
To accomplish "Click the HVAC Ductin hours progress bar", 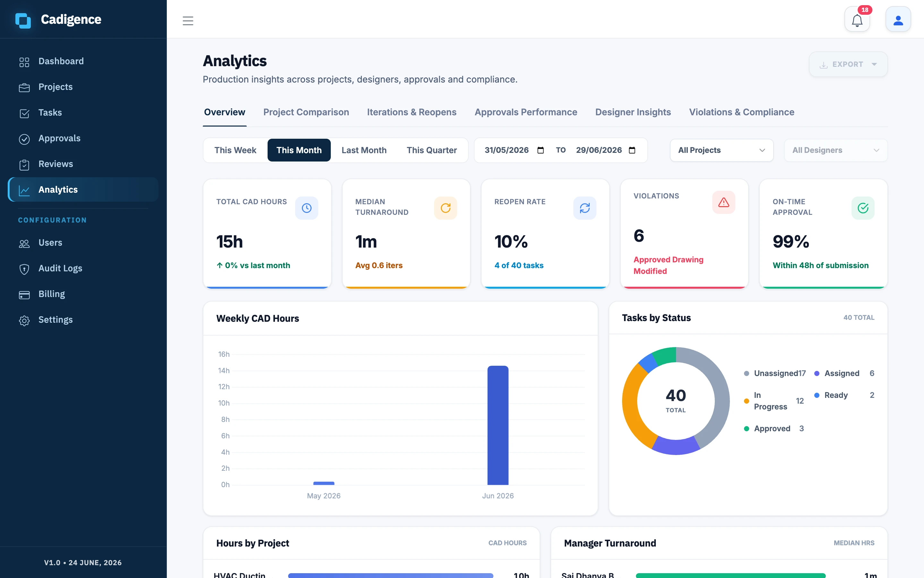I will click(390, 575).
